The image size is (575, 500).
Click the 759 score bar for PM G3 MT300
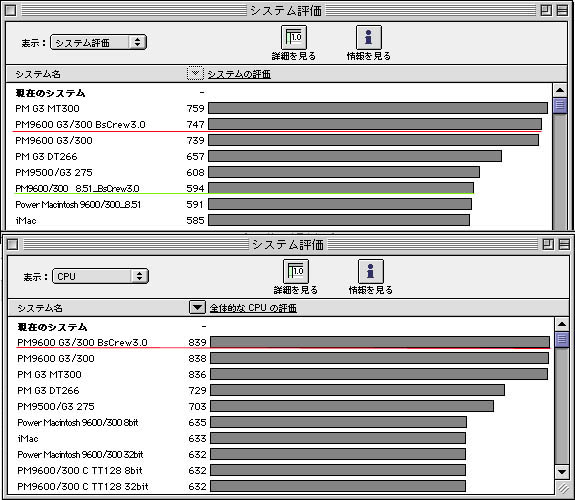[x=378, y=108]
